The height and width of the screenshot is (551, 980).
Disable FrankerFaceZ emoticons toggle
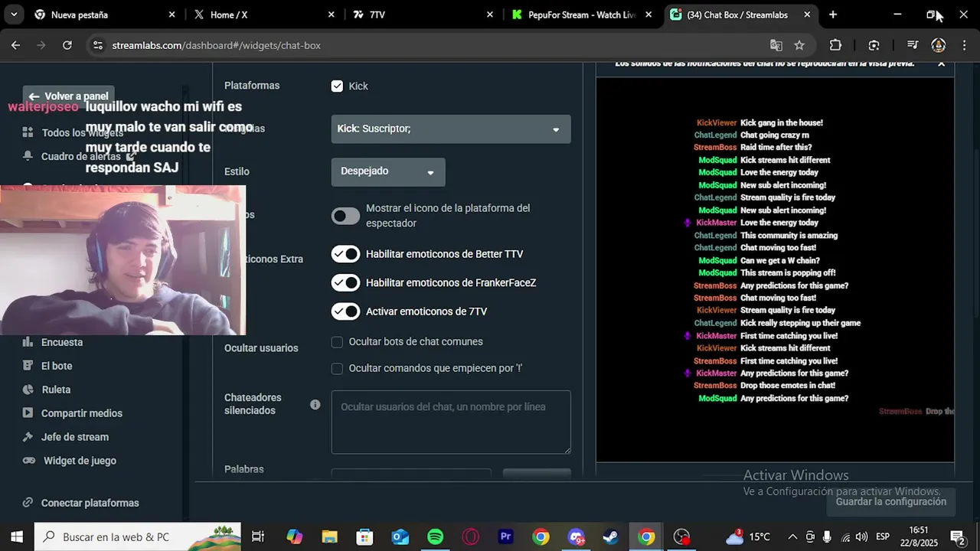click(346, 283)
